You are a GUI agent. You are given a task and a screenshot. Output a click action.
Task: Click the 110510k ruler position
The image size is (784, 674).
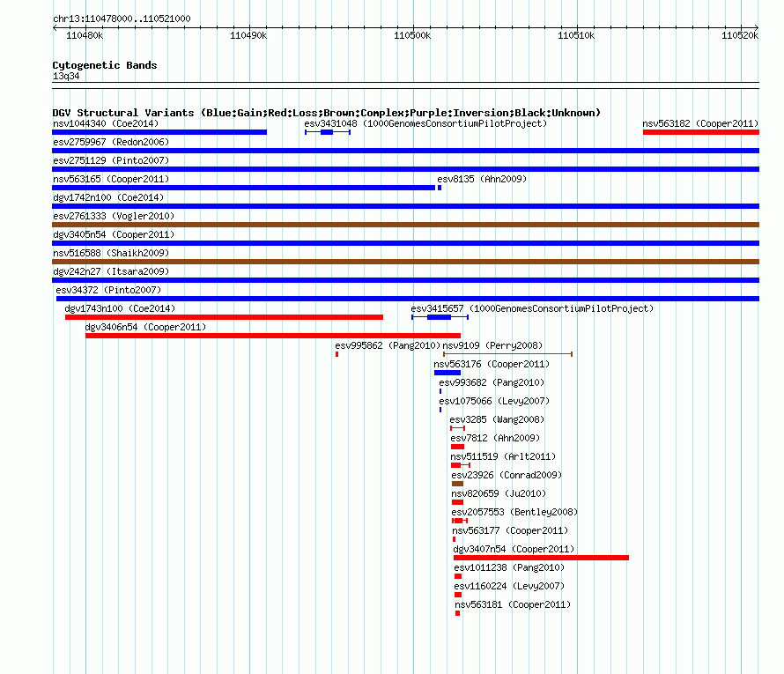pos(576,35)
